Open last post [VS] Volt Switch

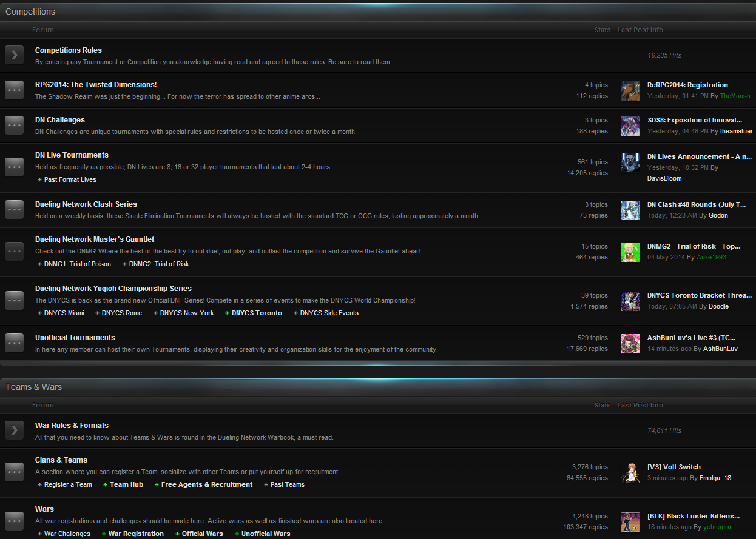[x=674, y=467]
